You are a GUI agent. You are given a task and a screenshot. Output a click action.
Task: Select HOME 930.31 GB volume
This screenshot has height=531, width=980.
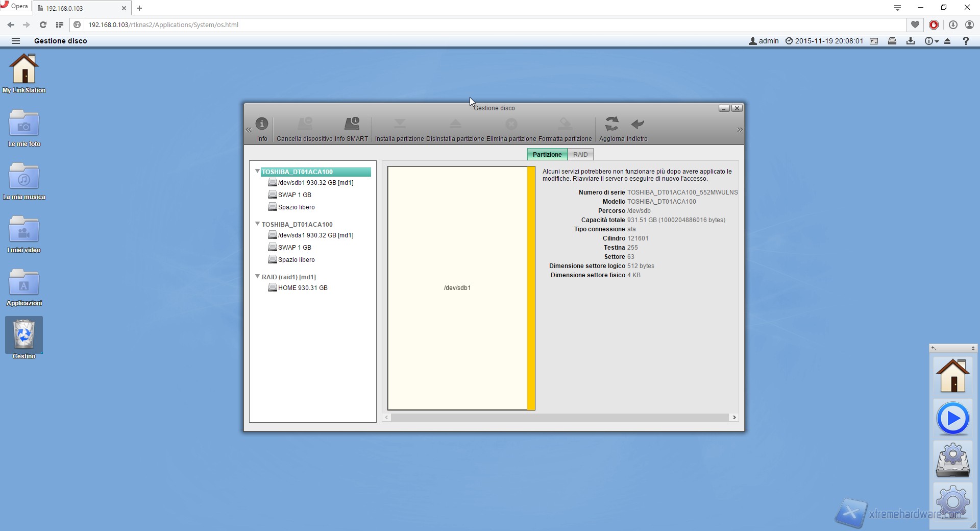click(x=303, y=288)
